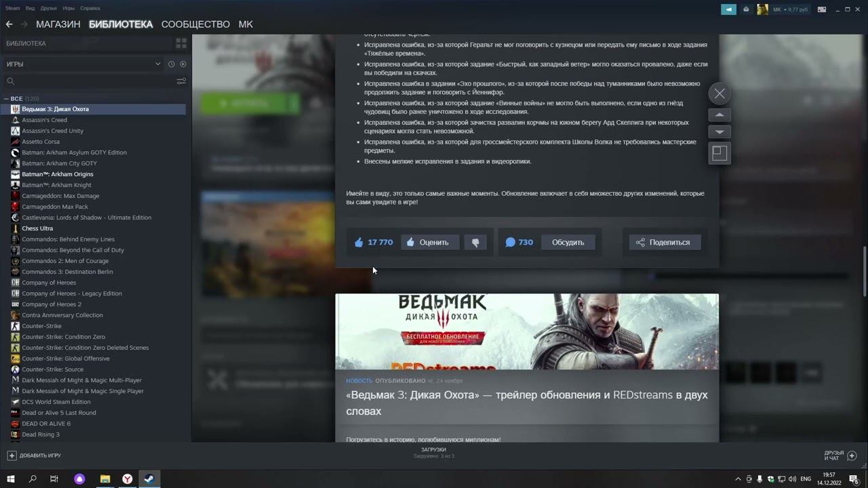Toggle the ready-to-play filter icon

182,64
